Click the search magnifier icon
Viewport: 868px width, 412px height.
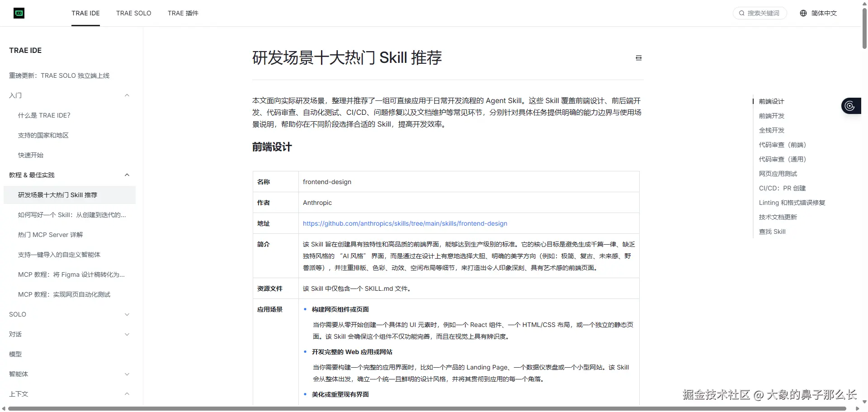coord(741,13)
